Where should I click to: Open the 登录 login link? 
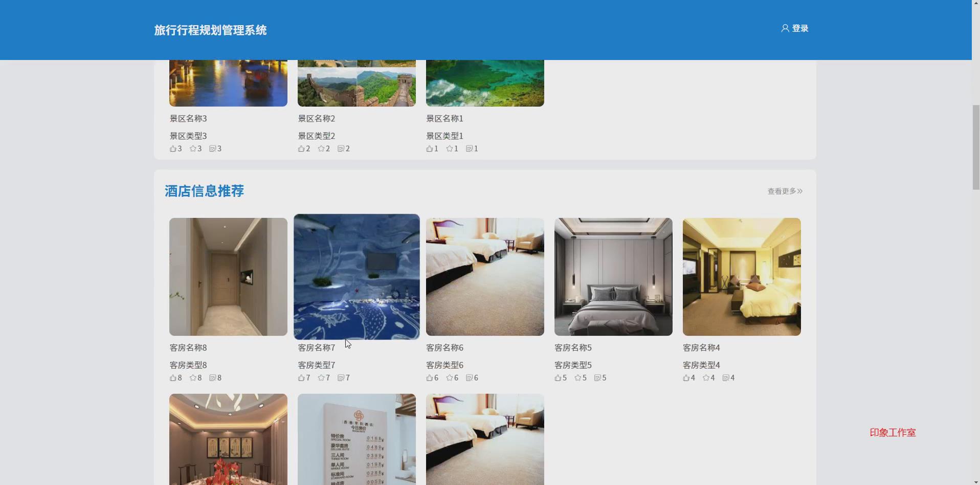(800, 29)
